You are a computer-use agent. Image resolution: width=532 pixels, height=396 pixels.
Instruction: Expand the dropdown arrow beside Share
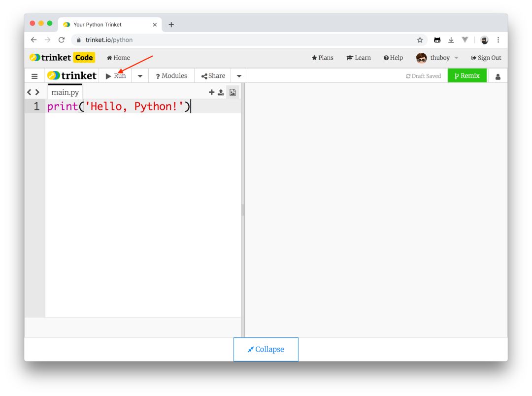(239, 76)
